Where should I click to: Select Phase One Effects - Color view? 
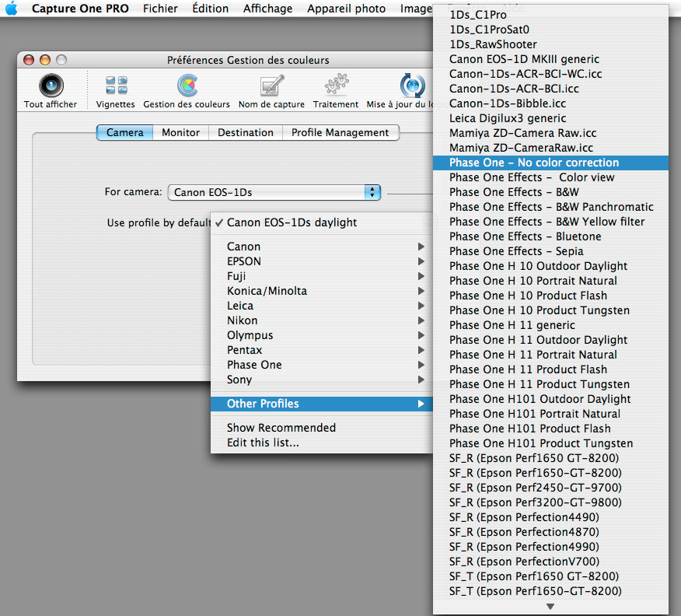[550, 177]
